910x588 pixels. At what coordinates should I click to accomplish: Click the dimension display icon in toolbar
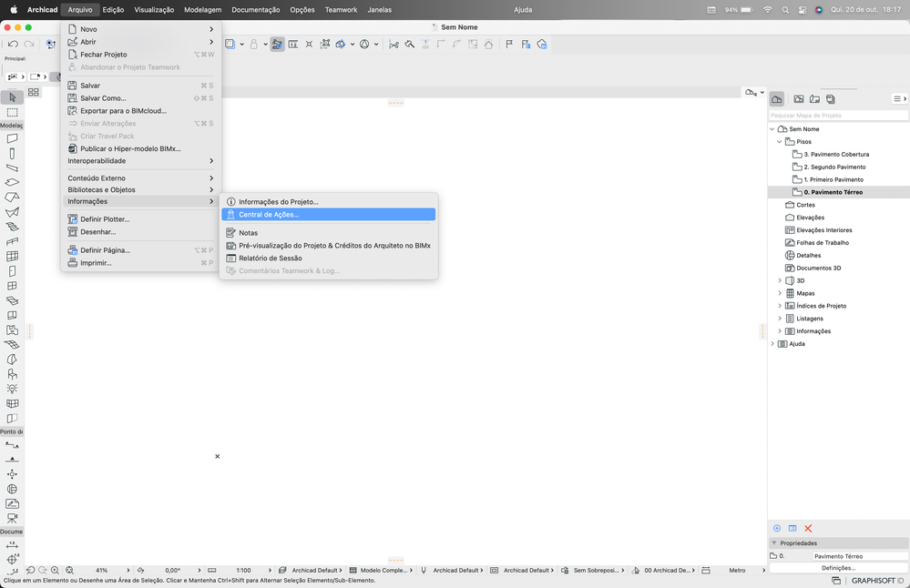click(x=293, y=44)
